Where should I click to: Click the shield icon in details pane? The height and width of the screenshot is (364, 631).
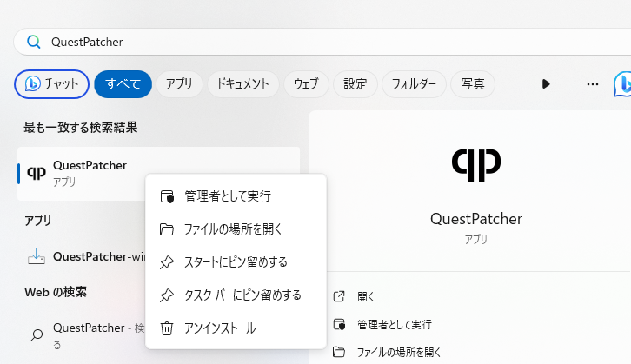(339, 324)
